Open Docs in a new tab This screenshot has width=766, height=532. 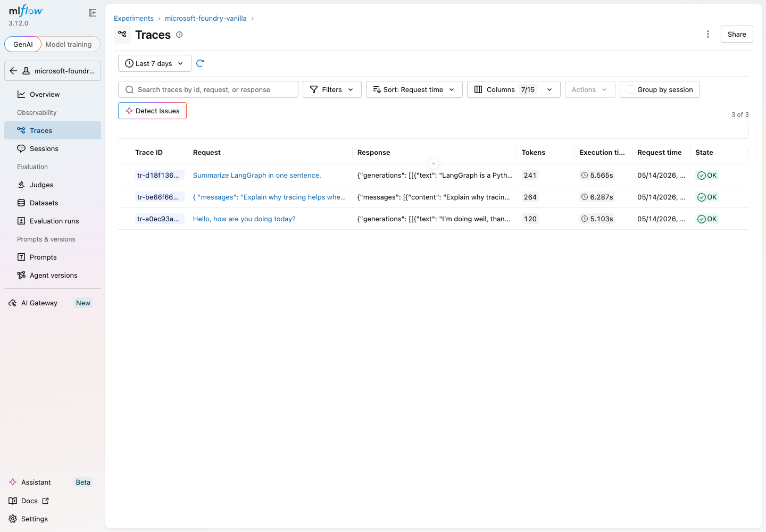coord(29,501)
